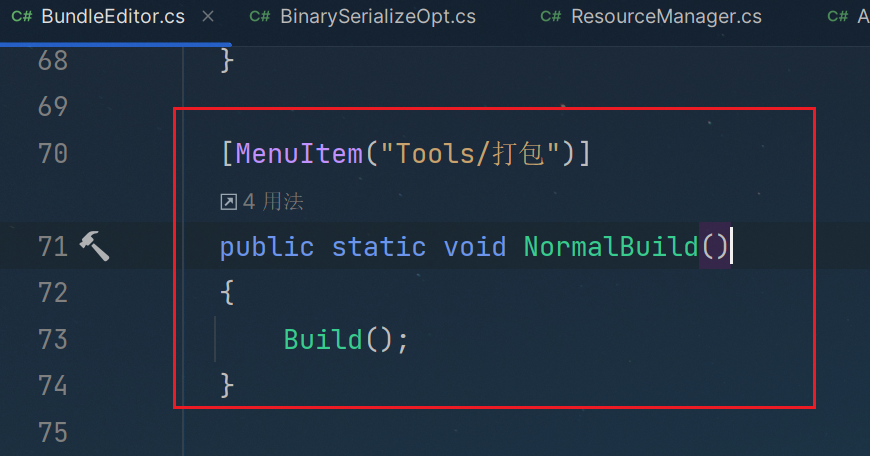Click the C# icon on ResourceManager.cs tab
This screenshot has height=456, width=870.
click(x=551, y=17)
